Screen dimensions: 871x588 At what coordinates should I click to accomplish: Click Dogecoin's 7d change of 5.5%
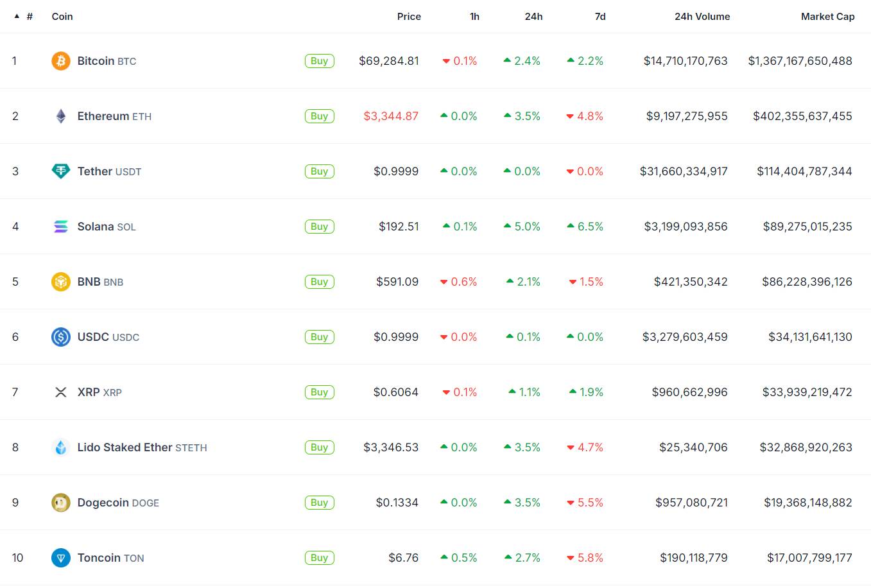[x=585, y=503]
